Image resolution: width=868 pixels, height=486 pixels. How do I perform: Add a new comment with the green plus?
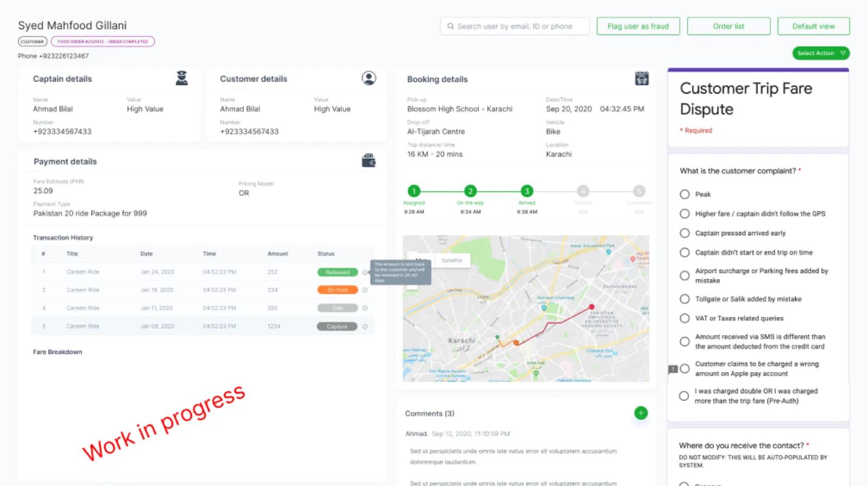tap(641, 413)
